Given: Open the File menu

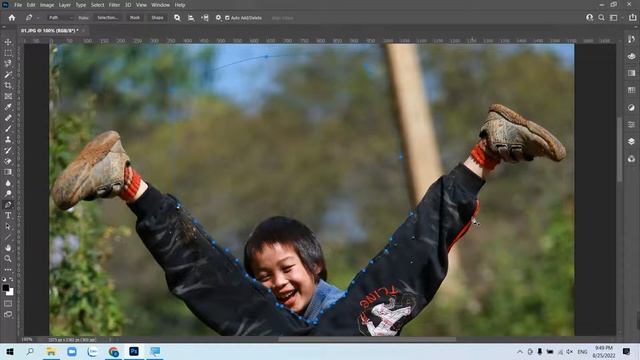Looking at the screenshot, I should (18, 5).
